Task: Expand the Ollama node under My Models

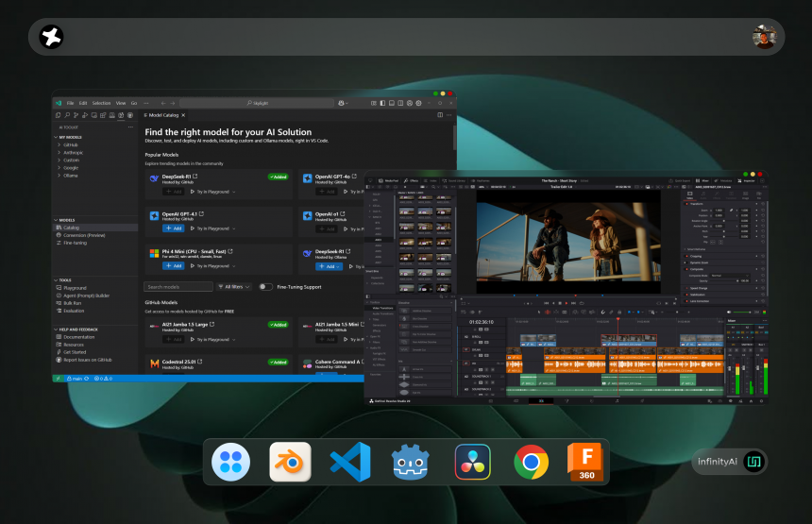Action: 59,176
